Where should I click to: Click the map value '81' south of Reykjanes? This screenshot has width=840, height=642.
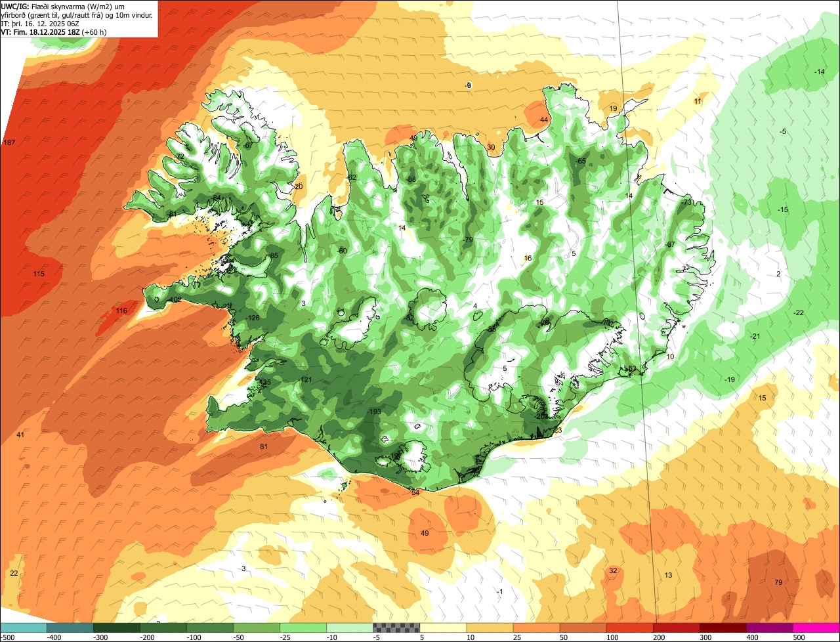pyautogui.click(x=264, y=446)
